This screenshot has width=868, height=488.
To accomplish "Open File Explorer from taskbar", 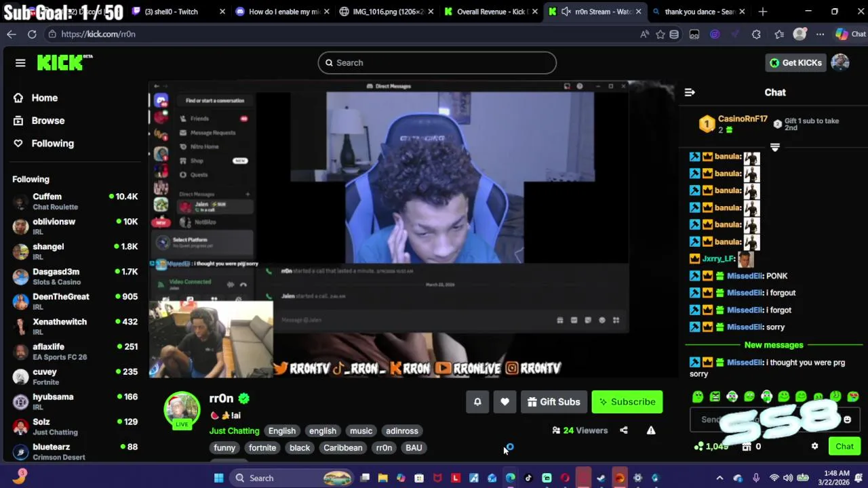I will pos(383,478).
